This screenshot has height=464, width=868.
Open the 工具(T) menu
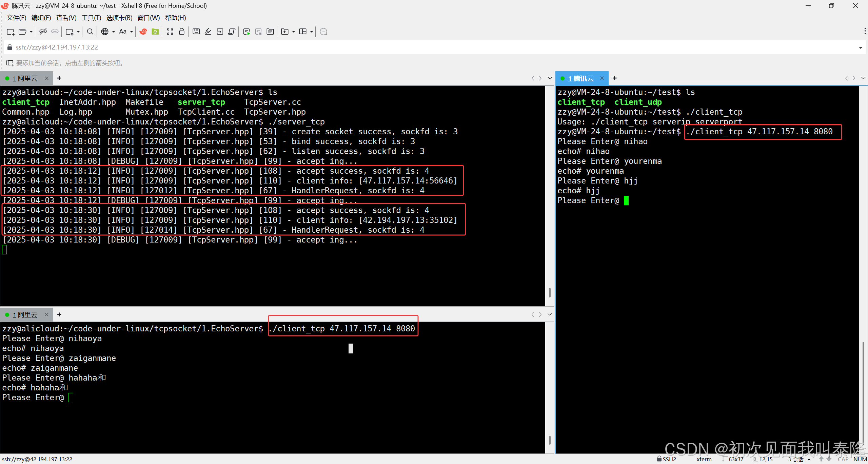(x=91, y=18)
